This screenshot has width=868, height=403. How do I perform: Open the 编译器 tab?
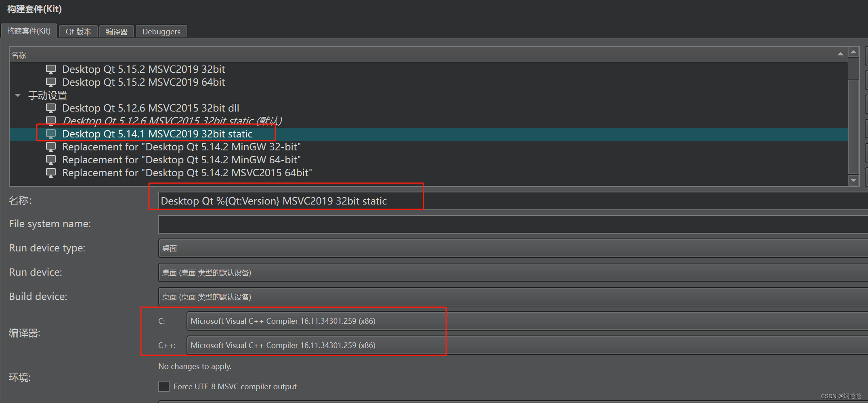[x=117, y=32]
